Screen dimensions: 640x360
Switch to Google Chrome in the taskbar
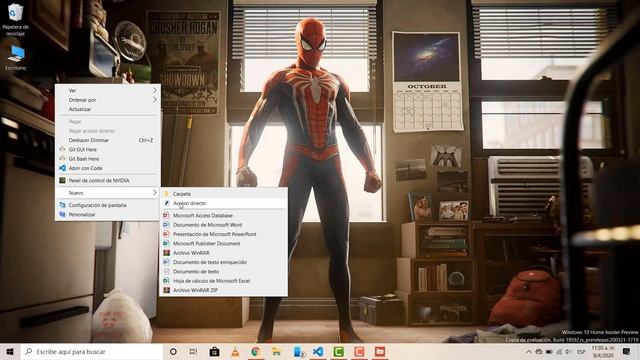point(256,351)
